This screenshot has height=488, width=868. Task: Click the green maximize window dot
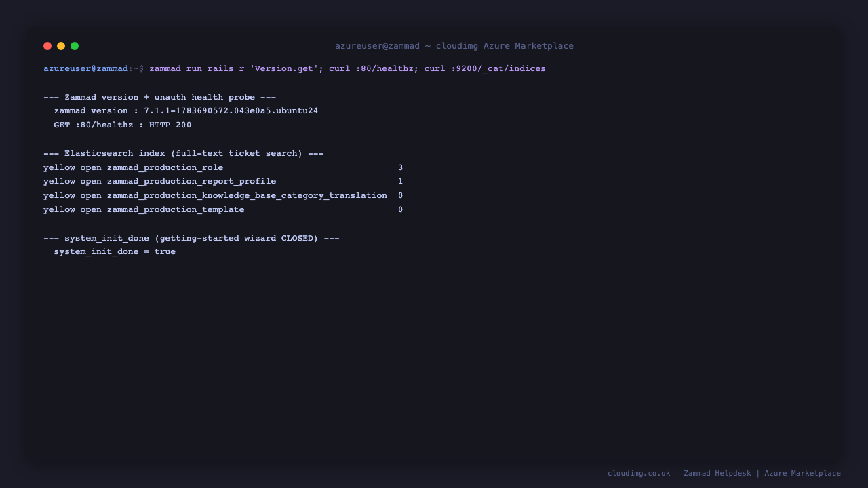point(75,46)
